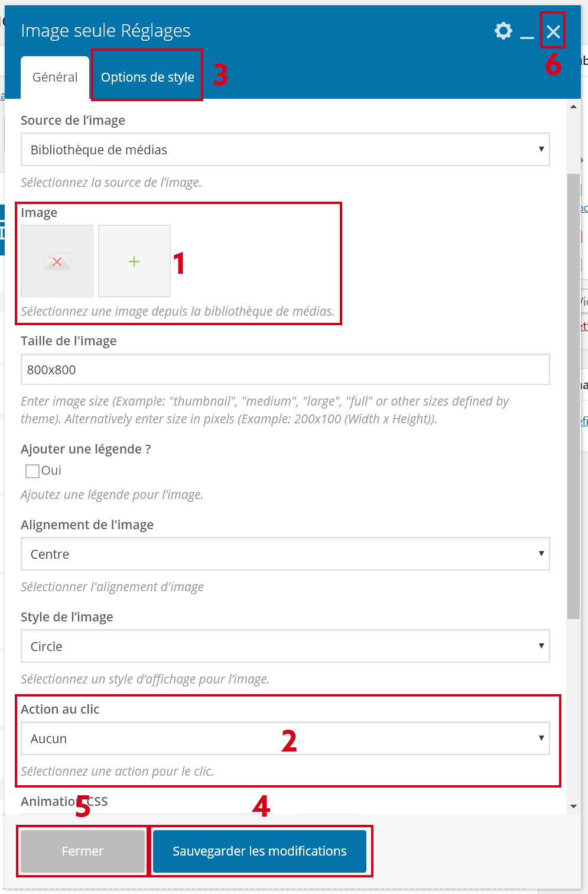This screenshot has width=588, height=894.
Task: Click the Source de l'image dropdown arrow
Action: [541, 149]
